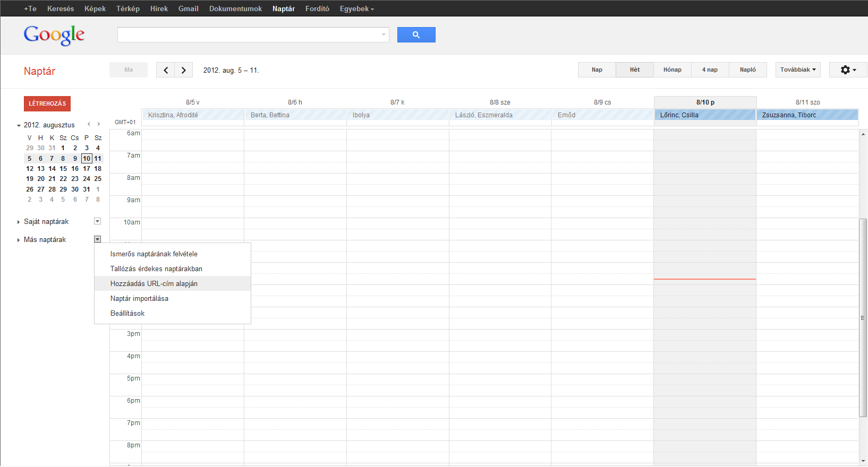Screen dimensions: 868x467
Task: Open the settings gear menu
Action: click(x=848, y=70)
